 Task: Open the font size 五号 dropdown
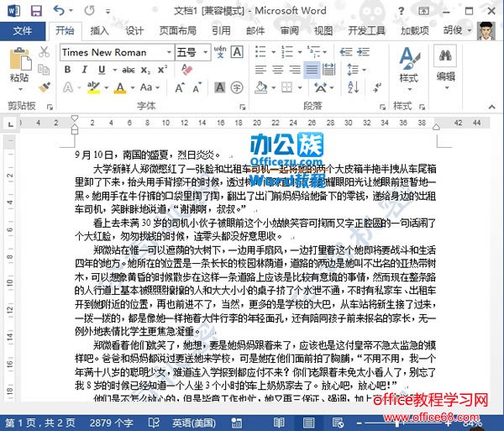pyautogui.click(x=206, y=52)
